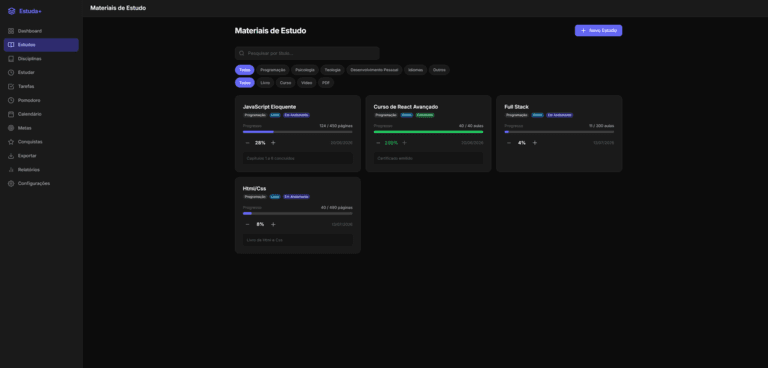Filter materials by Vídeo type
This screenshot has width=768, height=368.
pyautogui.click(x=307, y=83)
